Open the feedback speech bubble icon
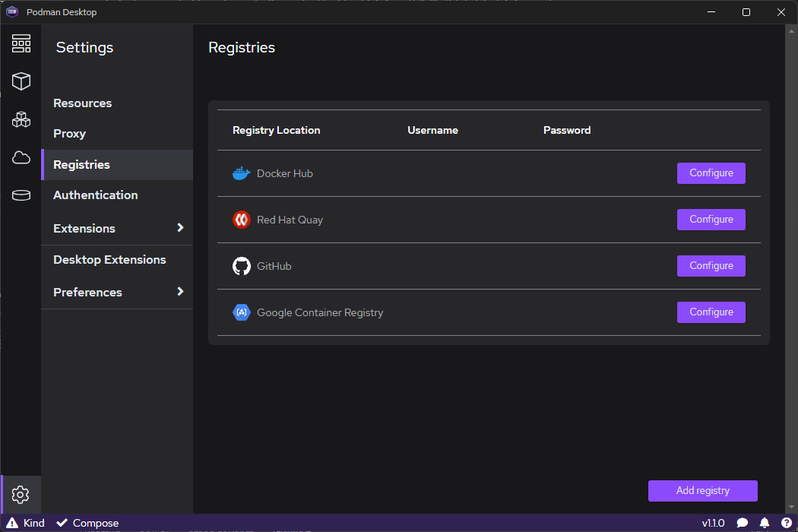 pyautogui.click(x=742, y=523)
